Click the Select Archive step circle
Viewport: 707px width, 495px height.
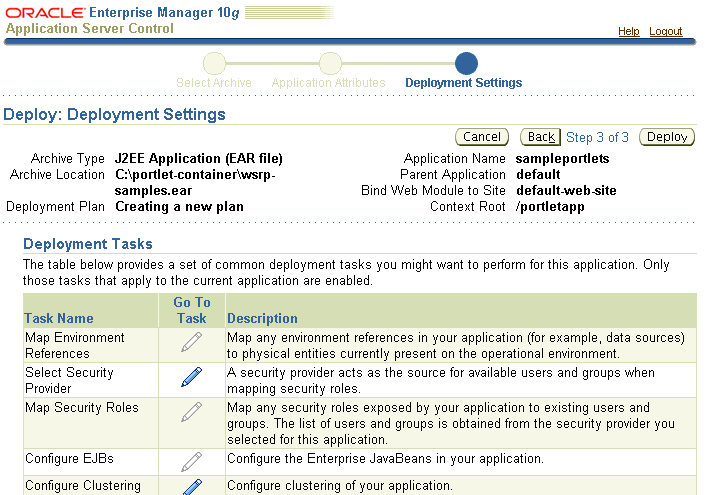214,63
